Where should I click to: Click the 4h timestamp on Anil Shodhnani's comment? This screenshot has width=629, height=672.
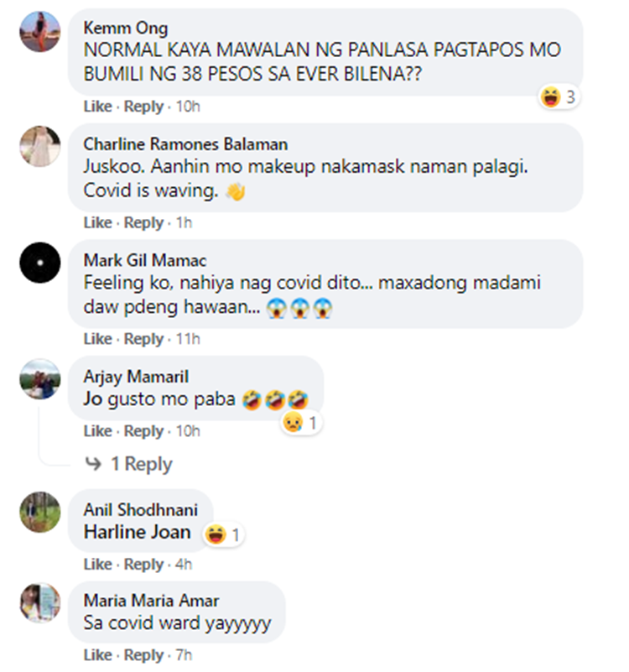(184, 565)
